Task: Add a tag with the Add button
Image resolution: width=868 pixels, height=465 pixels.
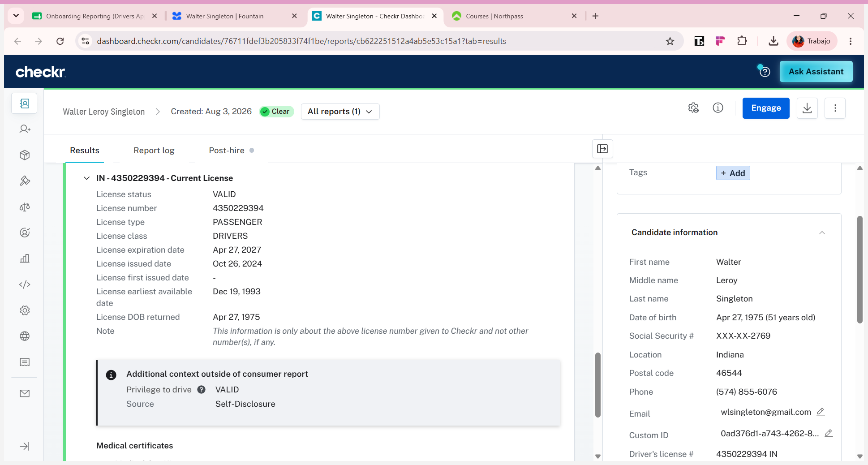Action: (x=733, y=173)
